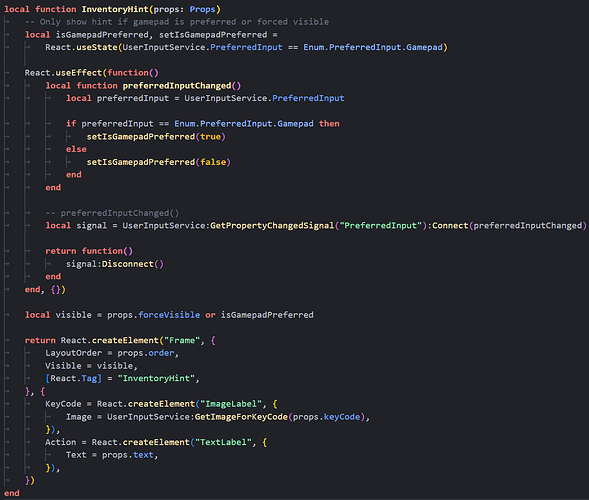
Task: Click the final end keyword
Action: pyautogui.click(x=12, y=493)
